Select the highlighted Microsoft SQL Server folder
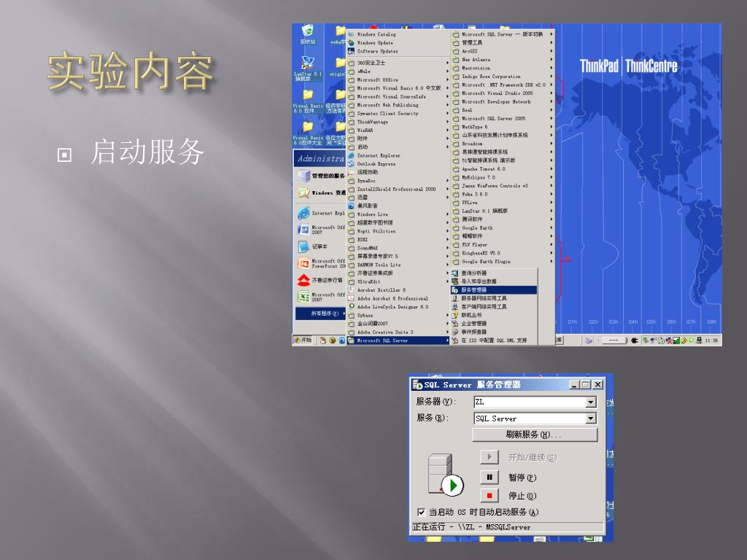The image size is (747, 560). [x=398, y=341]
